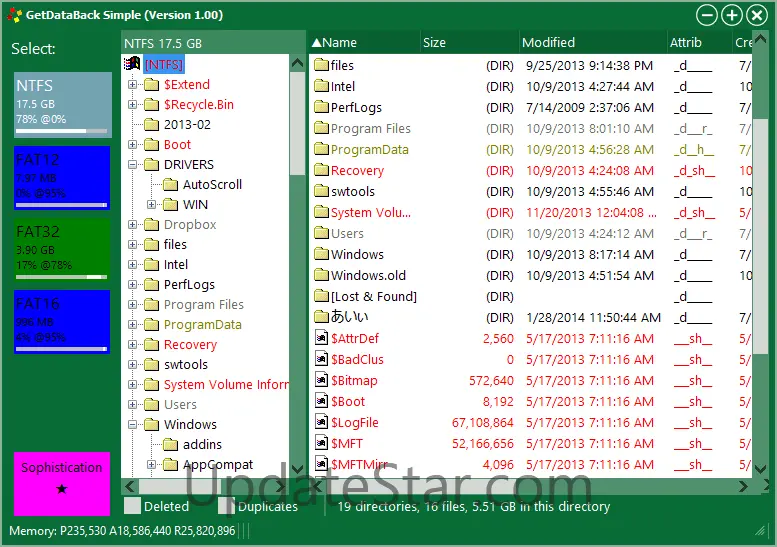Collapse the Windows tree node
The image size is (777, 547).
pyautogui.click(x=132, y=425)
